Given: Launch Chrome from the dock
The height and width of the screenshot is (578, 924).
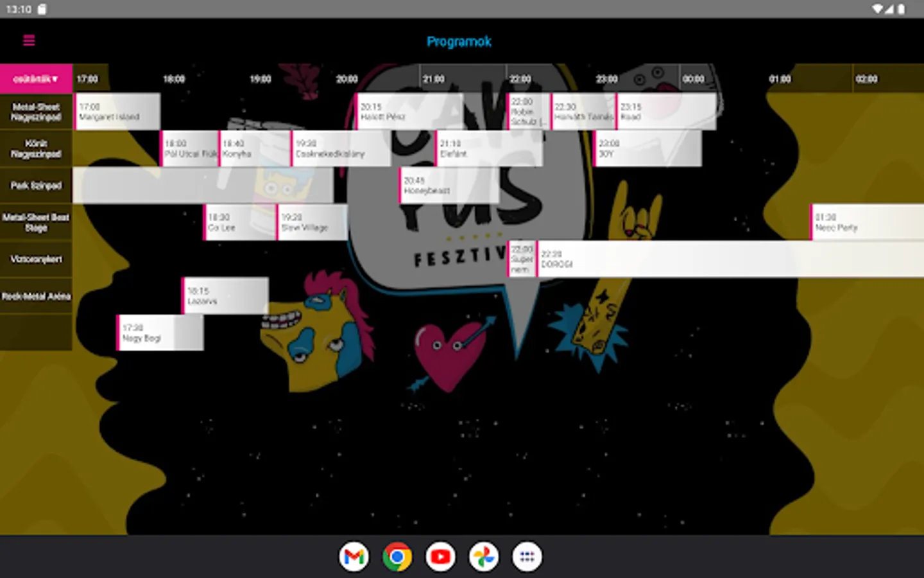Looking at the screenshot, I should click(397, 557).
